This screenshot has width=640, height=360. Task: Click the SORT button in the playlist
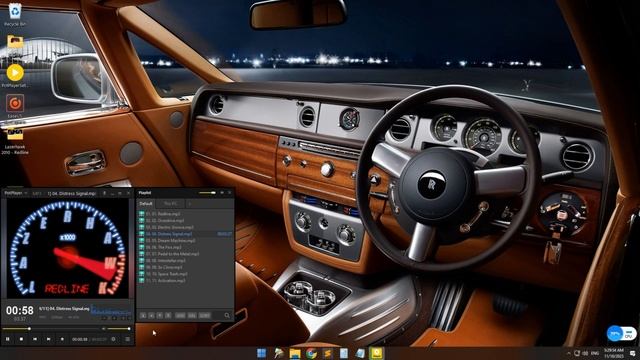(x=204, y=316)
